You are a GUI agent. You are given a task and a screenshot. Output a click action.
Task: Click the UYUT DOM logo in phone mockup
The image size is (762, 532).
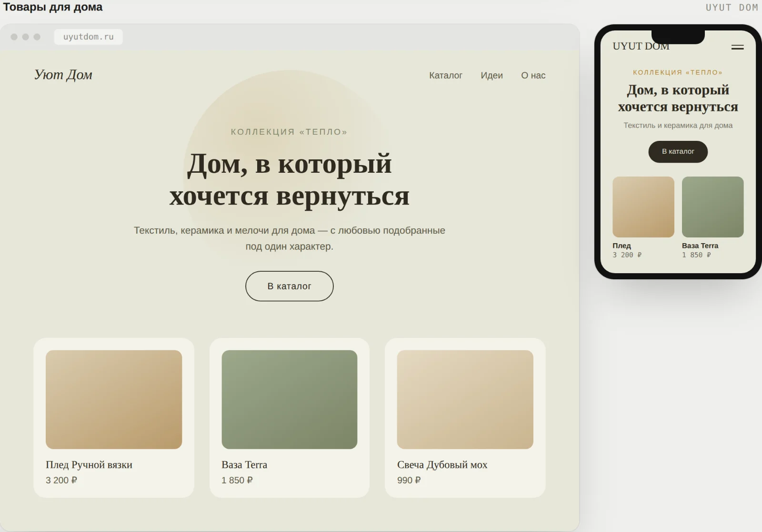pos(641,46)
